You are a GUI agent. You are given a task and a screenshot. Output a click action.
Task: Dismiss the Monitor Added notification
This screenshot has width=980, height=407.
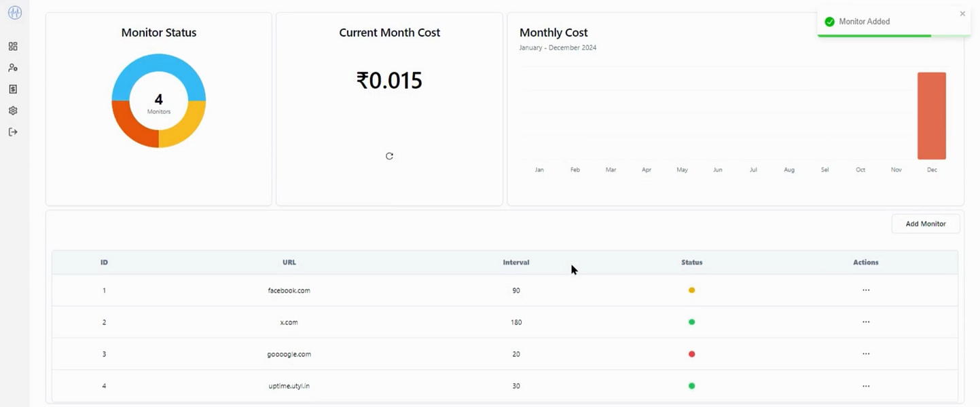pos(962,14)
